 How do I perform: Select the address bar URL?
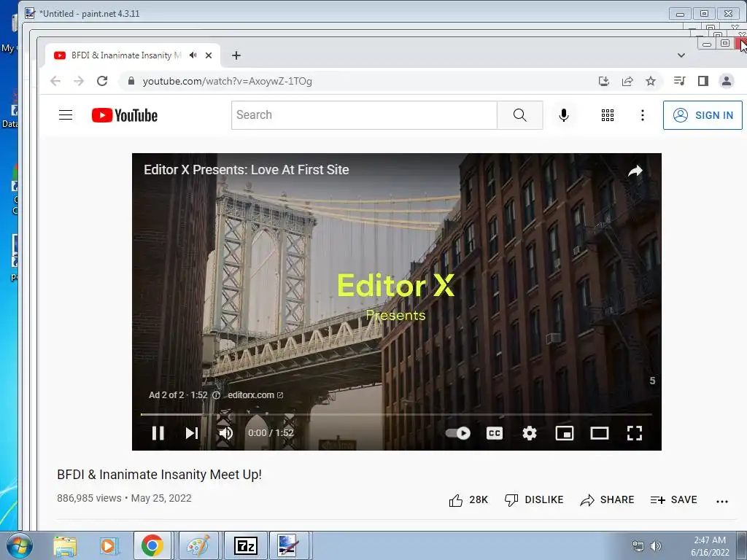pyautogui.click(x=228, y=82)
